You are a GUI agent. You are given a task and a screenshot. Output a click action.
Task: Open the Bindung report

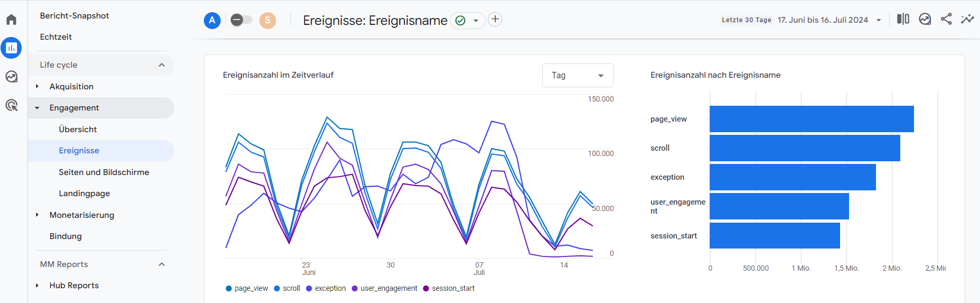tap(65, 236)
